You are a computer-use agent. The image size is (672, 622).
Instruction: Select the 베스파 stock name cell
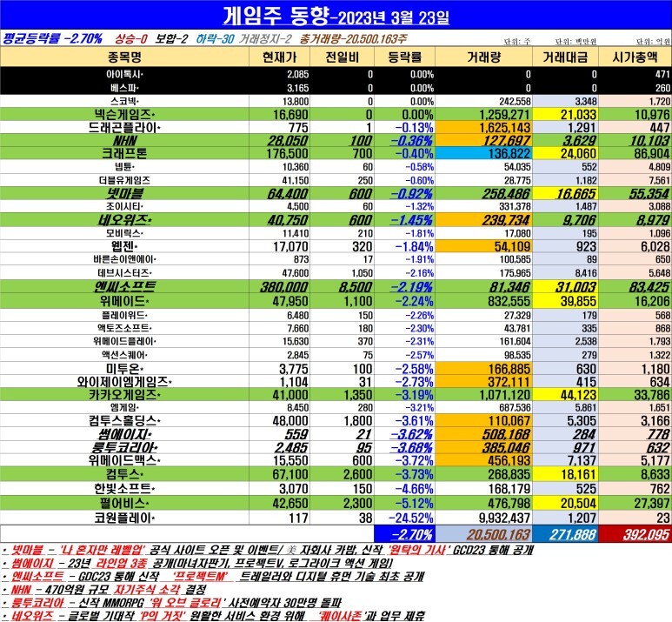124,88
